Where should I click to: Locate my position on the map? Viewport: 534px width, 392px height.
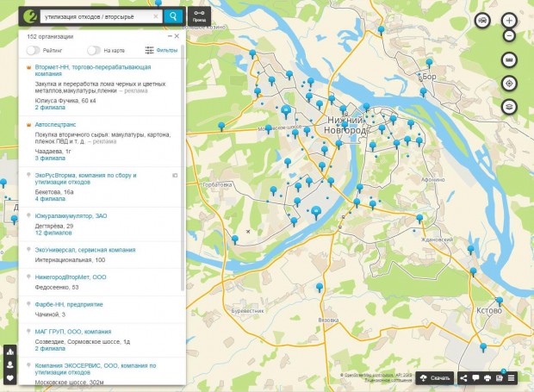[509, 84]
